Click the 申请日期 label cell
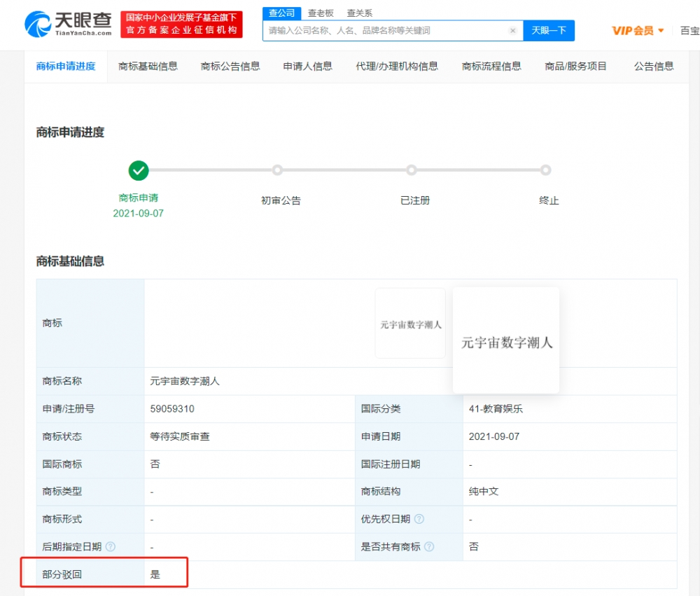The image size is (700, 596). tap(409, 436)
